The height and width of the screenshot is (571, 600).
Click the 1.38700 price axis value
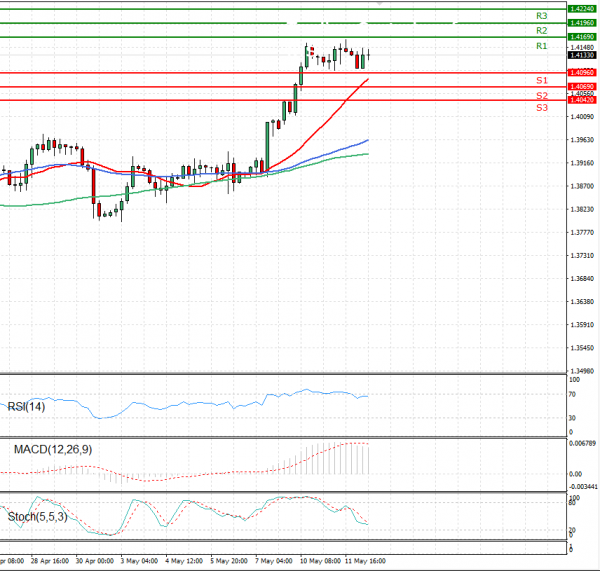coord(582,186)
